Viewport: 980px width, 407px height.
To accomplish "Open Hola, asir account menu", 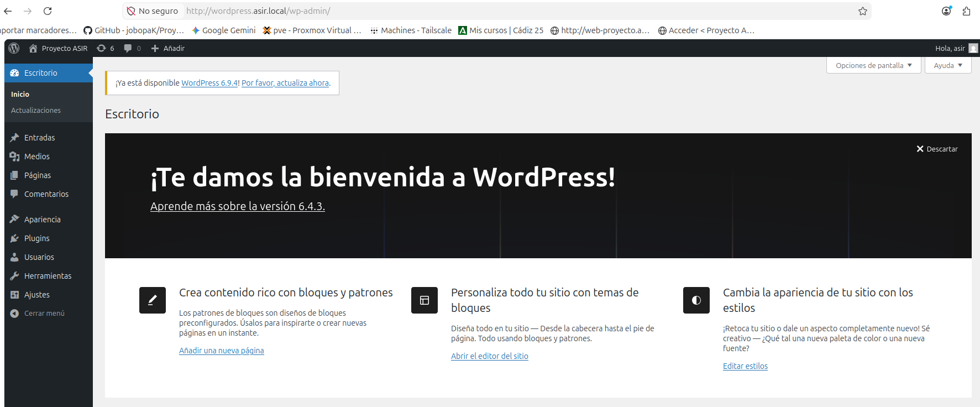I will coord(956,48).
